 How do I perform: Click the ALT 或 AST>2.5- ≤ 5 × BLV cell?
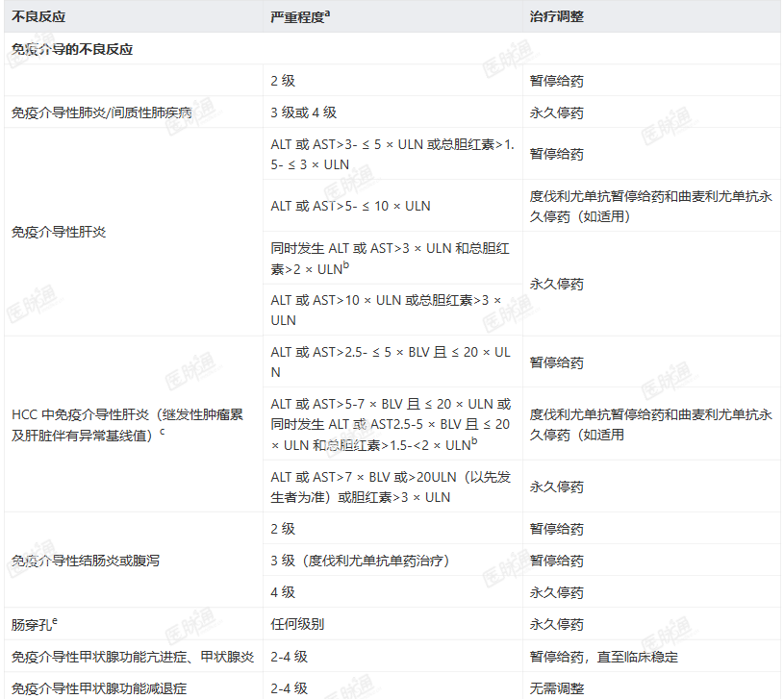391,362
